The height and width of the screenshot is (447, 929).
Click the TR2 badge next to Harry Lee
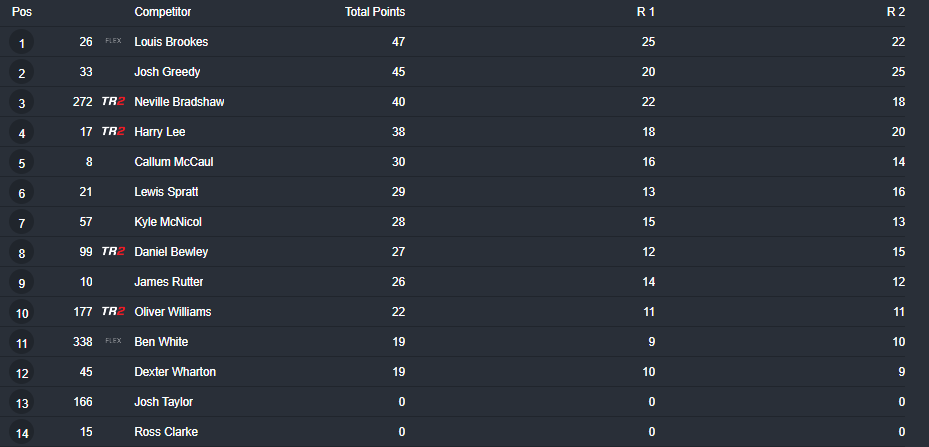click(x=113, y=132)
